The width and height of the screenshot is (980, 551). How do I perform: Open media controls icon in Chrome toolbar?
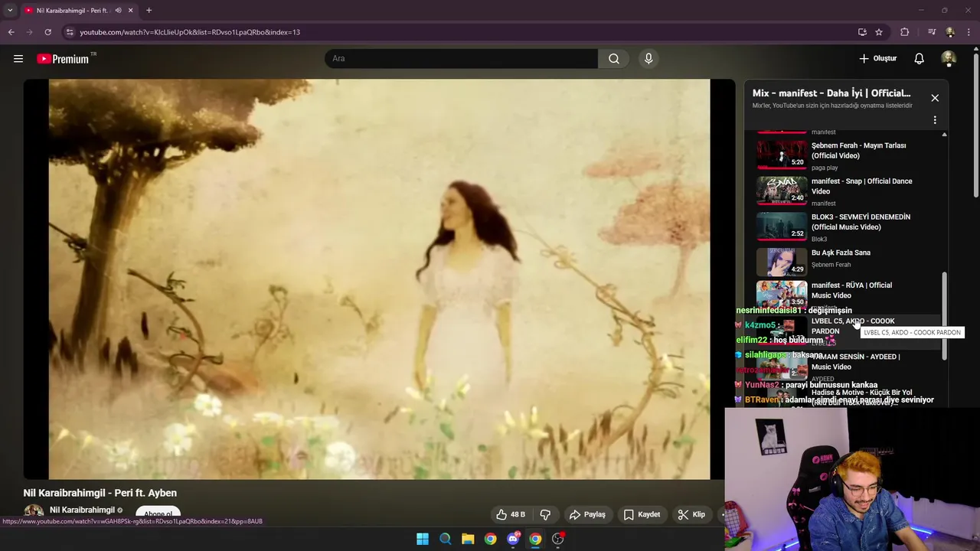(931, 32)
